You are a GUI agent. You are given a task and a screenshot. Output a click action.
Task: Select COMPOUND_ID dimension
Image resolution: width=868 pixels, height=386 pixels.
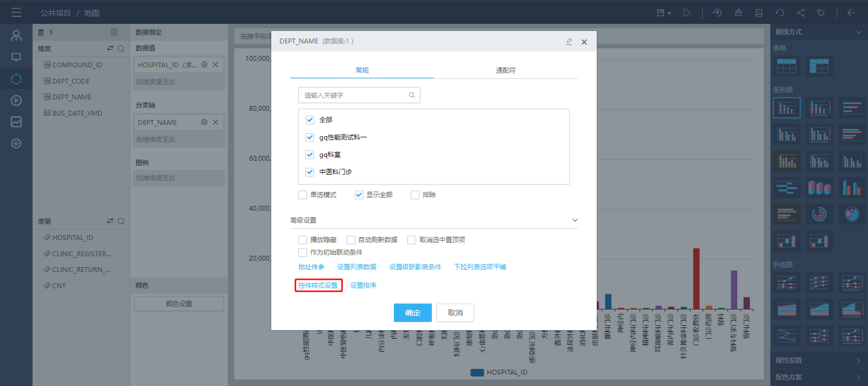coord(77,65)
